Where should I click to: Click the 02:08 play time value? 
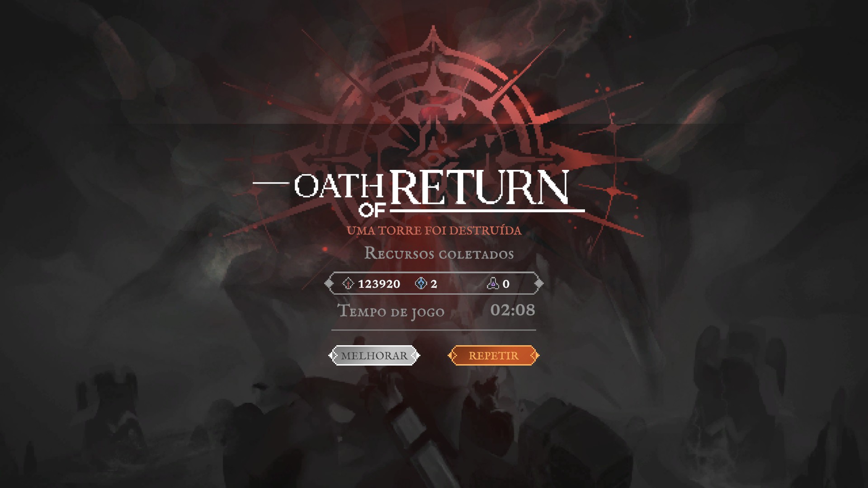pyautogui.click(x=513, y=310)
